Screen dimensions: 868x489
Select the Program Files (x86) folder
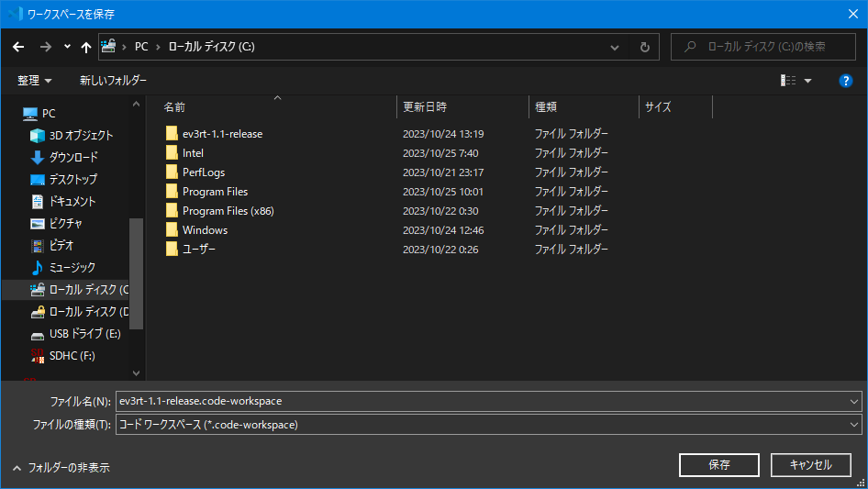pos(228,211)
